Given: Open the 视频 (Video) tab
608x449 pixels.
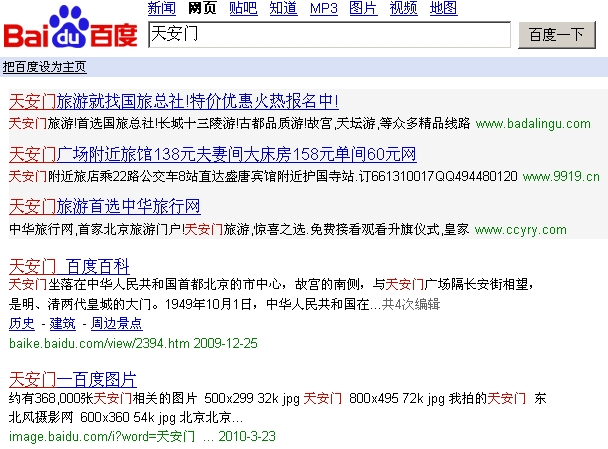Looking at the screenshot, I should [x=404, y=8].
